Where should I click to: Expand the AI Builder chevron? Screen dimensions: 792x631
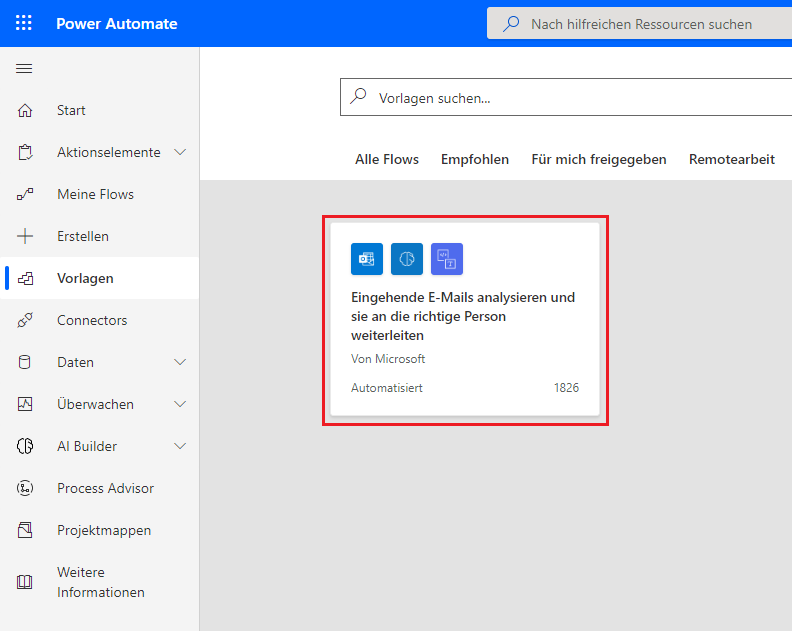pyautogui.click(x=180, y=446)
